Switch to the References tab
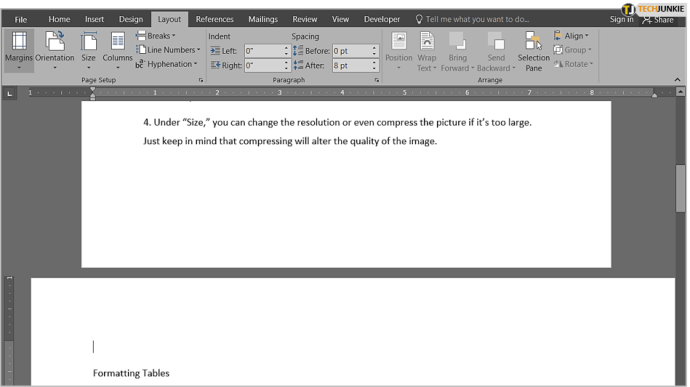Image resolution: width=690 pixels, height=387 pixels. click(214, 19)
